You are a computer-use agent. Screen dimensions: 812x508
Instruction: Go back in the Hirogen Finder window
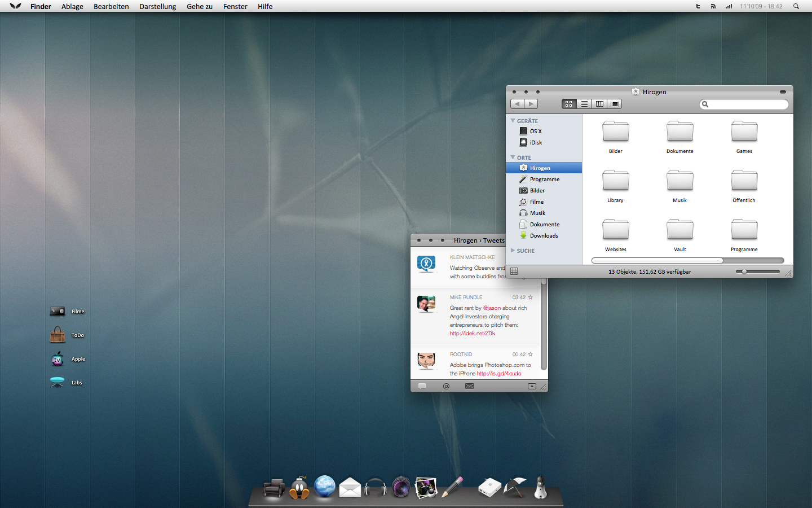point(517,104)
